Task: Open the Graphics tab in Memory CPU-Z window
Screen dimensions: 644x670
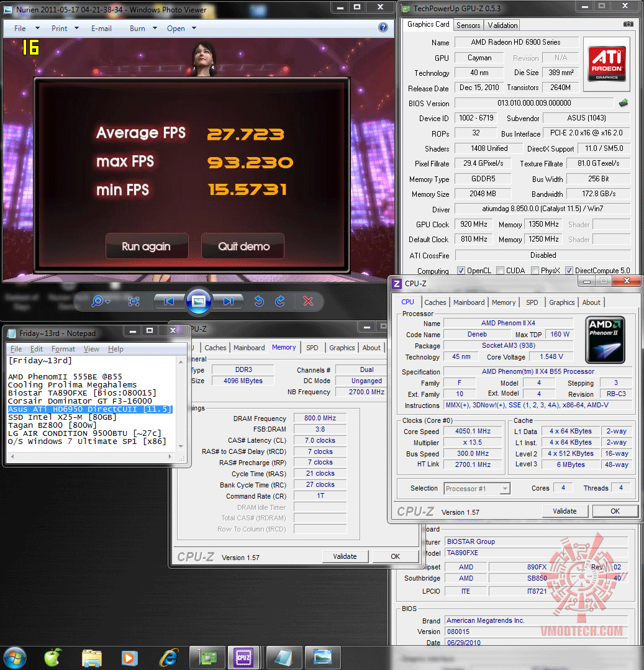Action: click(x=342, y=347)
